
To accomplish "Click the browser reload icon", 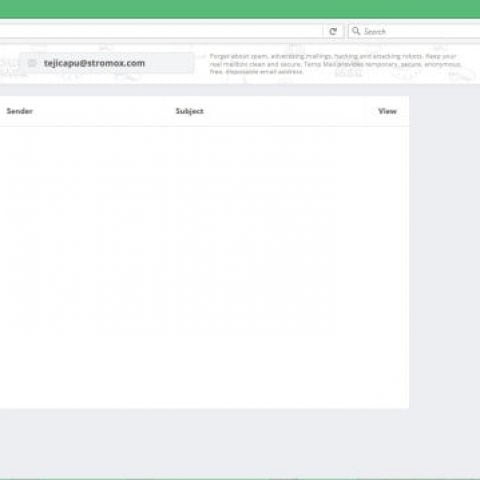I will 333,31.
